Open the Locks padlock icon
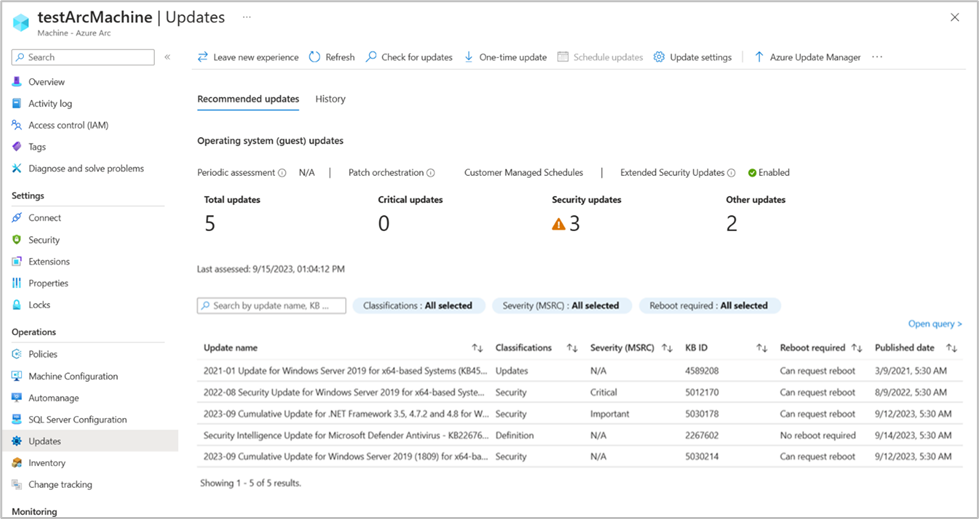 [17, 305]
